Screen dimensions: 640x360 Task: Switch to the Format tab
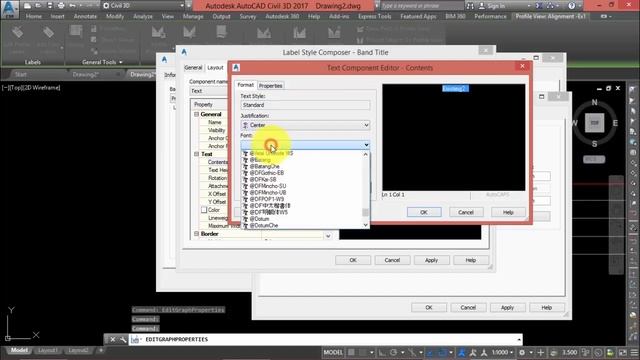(245, 85)
